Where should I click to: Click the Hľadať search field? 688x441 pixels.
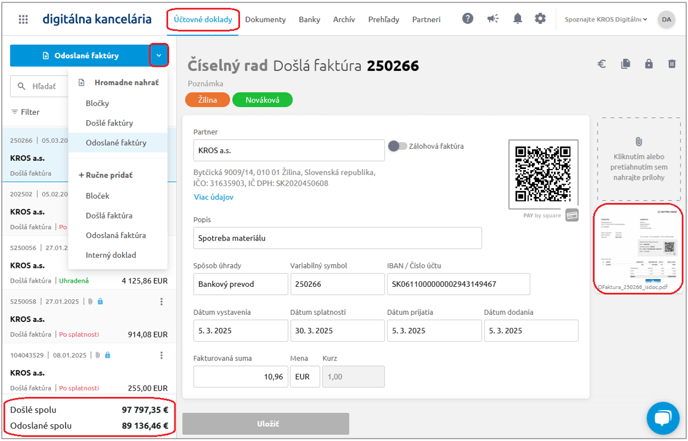pyautogui.click(x=39, y=86)
